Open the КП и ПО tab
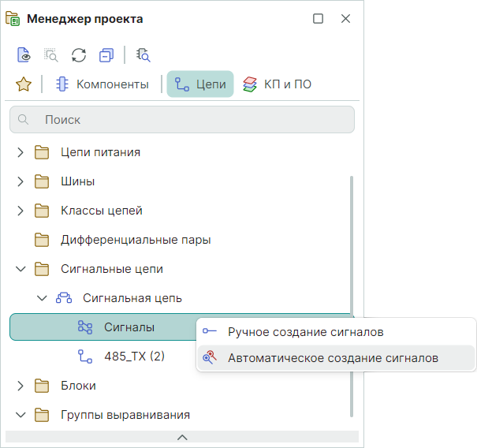Image resolution: width=477 pixels, height=448 pixels. click(x=277, y=84)
